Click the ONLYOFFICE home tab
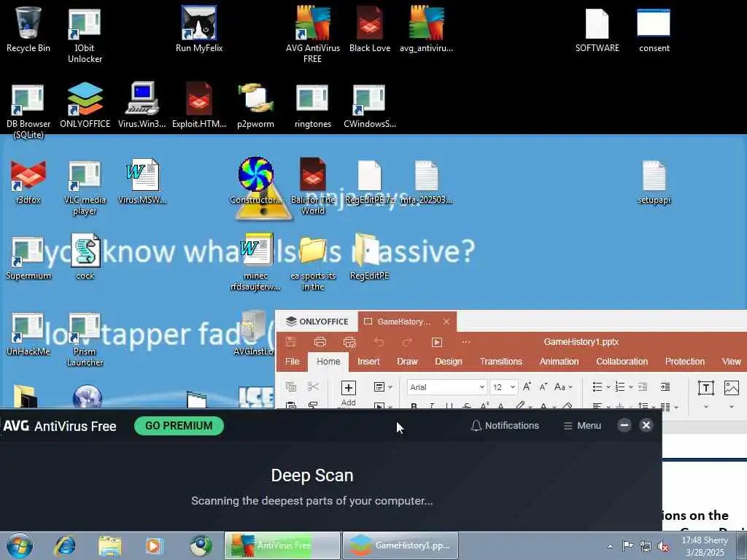The width and height of the screenshot is (747, 560). coord(317,322)
